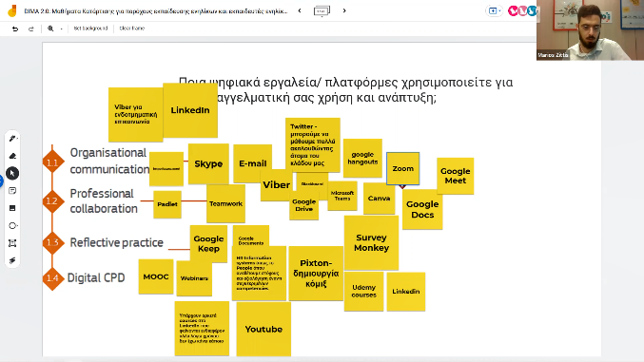This screenshot has height=362, width=644.
Task: Click Clear frame
Action: click(132, 29)
